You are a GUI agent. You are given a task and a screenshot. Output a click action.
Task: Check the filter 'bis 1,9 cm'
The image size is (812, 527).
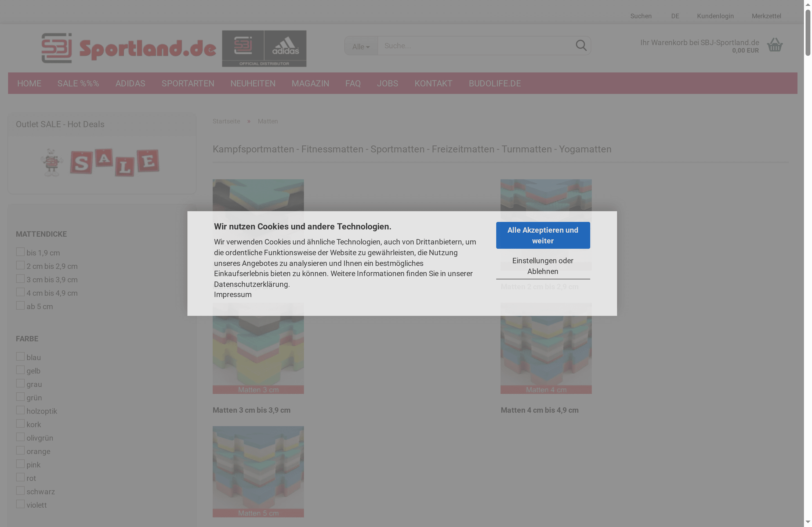click(x=20, y=252)
